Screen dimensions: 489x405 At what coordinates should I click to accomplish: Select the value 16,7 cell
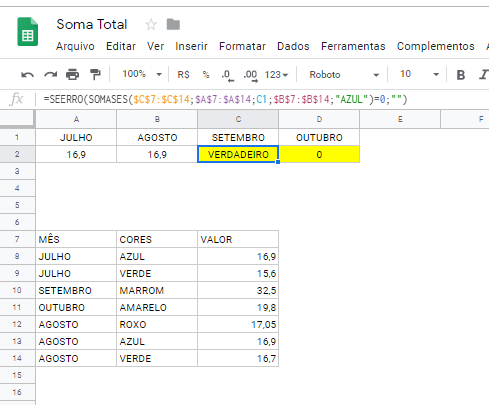click(238, 358)
